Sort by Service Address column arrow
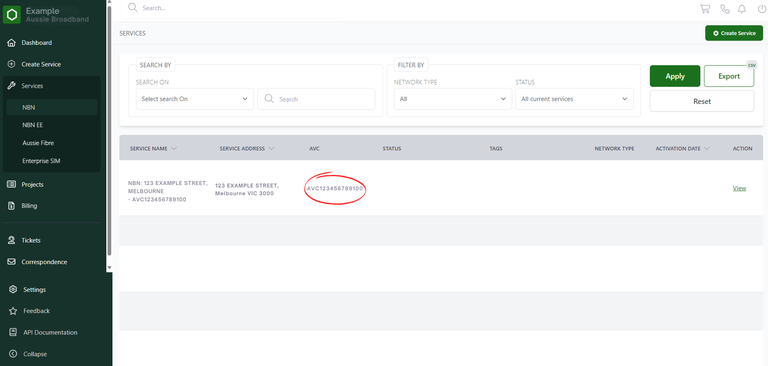Viewport: 768px width, 366px height. click(271, 148)
